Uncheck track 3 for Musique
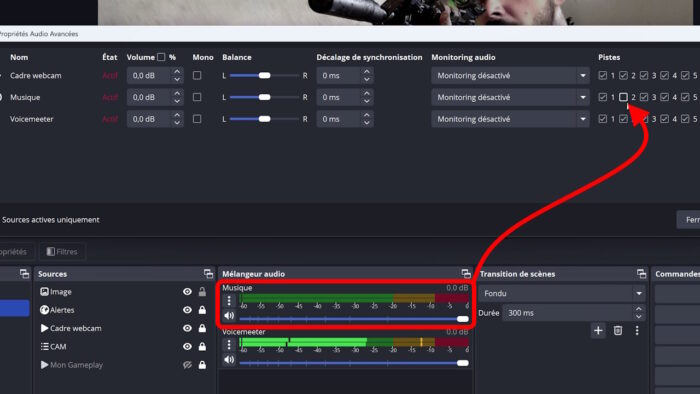The width and height of the screenshot is (700, 394). click(x=644, y=97)
